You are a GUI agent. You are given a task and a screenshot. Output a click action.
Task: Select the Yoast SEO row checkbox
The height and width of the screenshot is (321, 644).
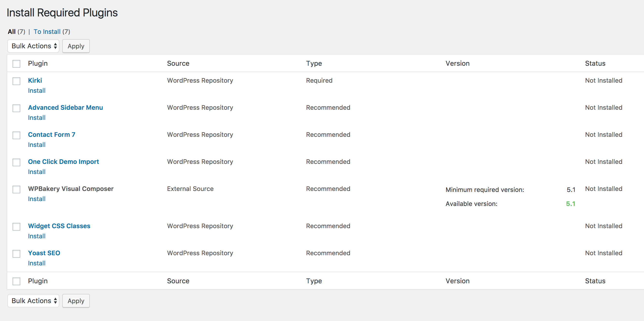tap(16, 254)
